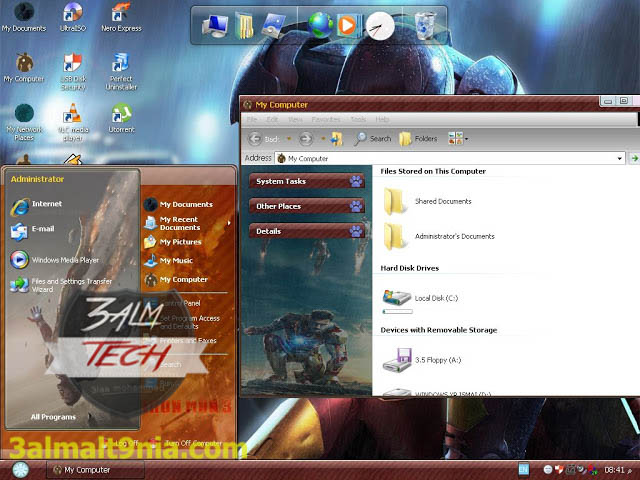Click the globe browser icon in the dock
Screen dimensions: 640x480
320,25
